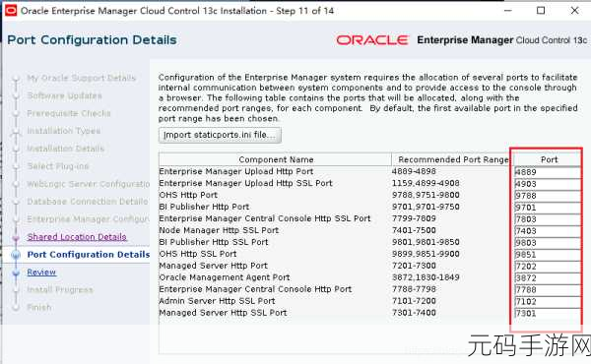The height and width of the screenshot is (364, 591).
Task: Click the 1159,4899-4908 recommended range cell
Action: (426, 183)
